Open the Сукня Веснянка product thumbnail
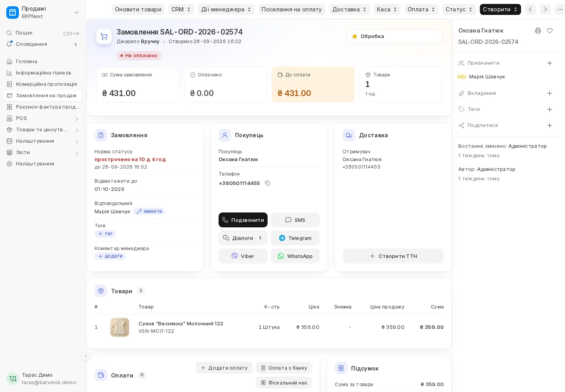Viewport: 565px width, 392px height. click(120, 327)
